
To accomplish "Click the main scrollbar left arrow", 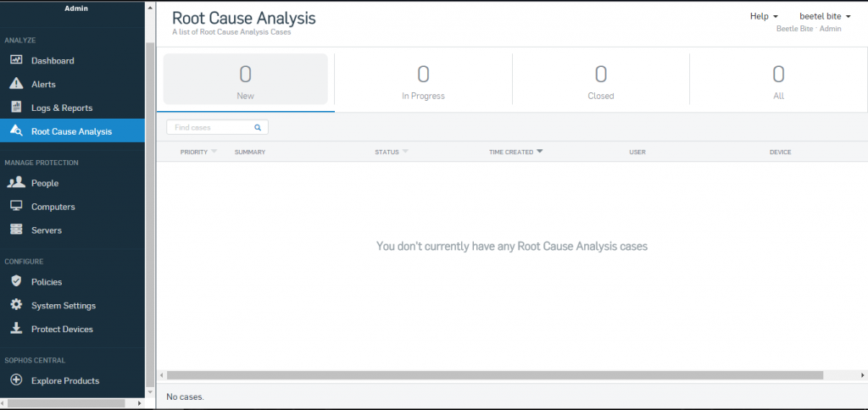I will (162, 375).
